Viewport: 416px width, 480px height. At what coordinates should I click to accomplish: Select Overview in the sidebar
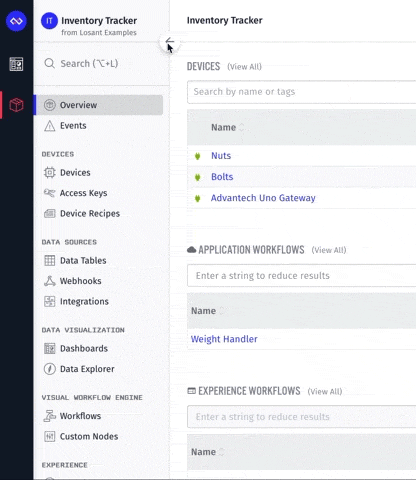tap(99, 105)
